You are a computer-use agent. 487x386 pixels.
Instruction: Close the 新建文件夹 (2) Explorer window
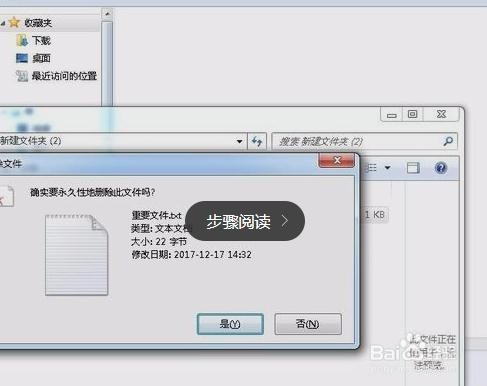click(441, 114)
